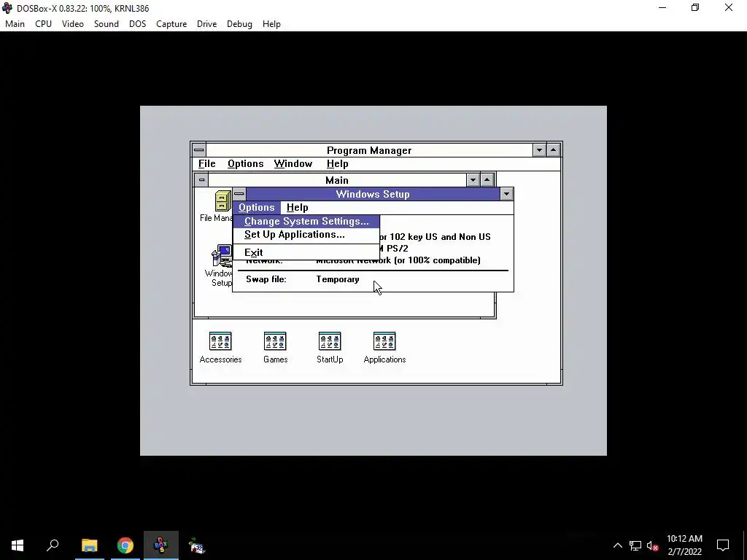The height and width of the screenshot is (560, 747).
Task: Open DOSBox-X Drive menu
Action: point(206,24)
